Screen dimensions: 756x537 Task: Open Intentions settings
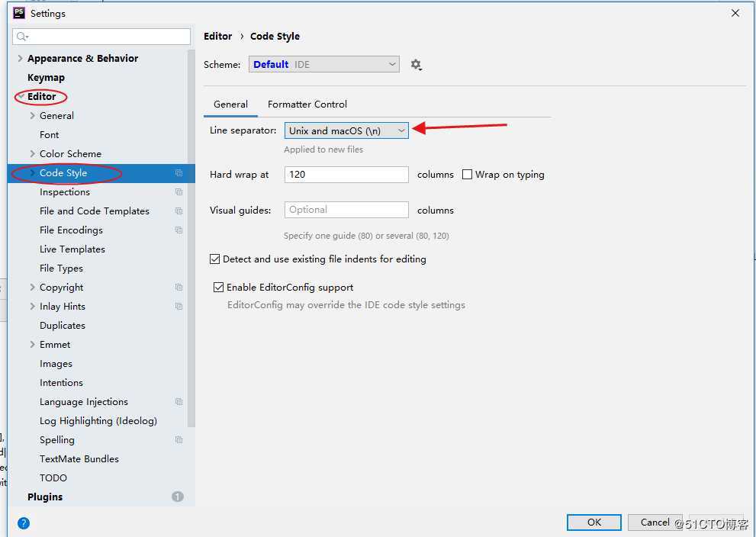pos(61,383)
